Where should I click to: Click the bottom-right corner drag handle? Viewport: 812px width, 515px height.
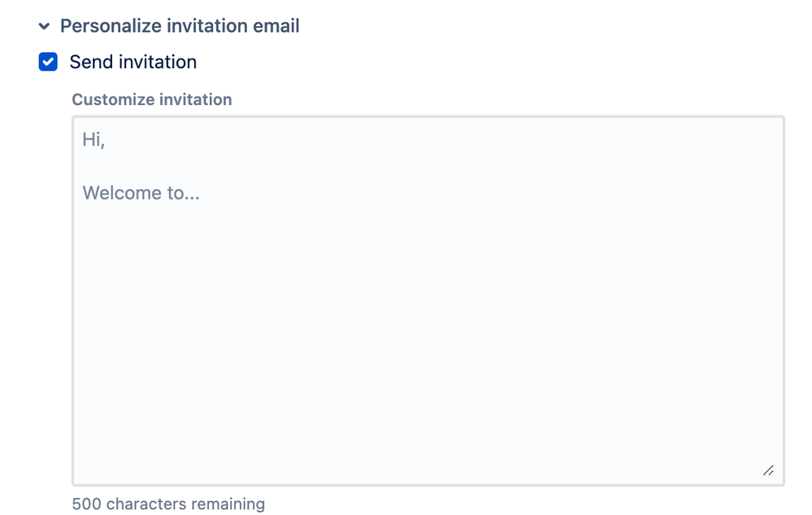[x=767, y=469]
